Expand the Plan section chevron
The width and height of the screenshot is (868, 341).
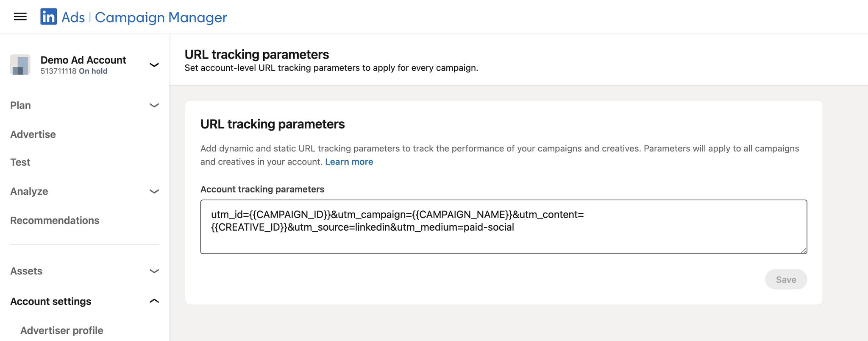(154, 105)
